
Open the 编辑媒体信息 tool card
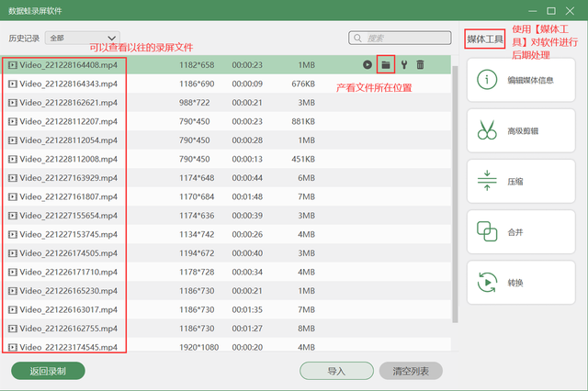(x=521, y=80)
